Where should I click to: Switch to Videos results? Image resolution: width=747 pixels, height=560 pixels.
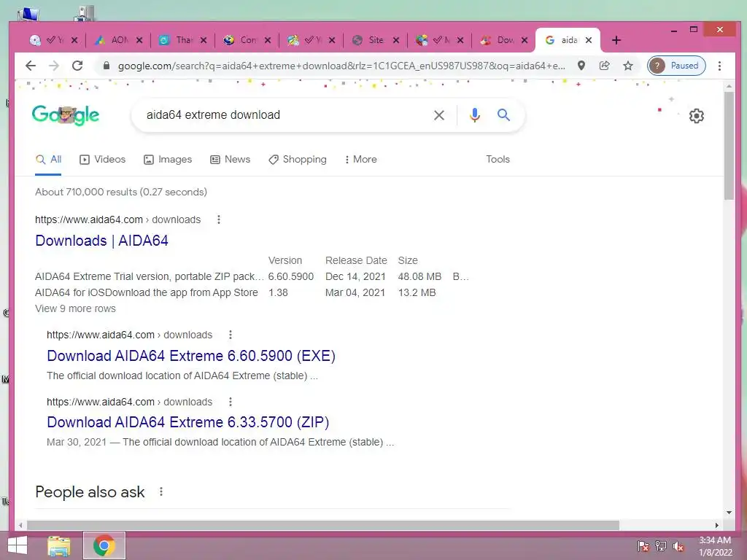102,160
